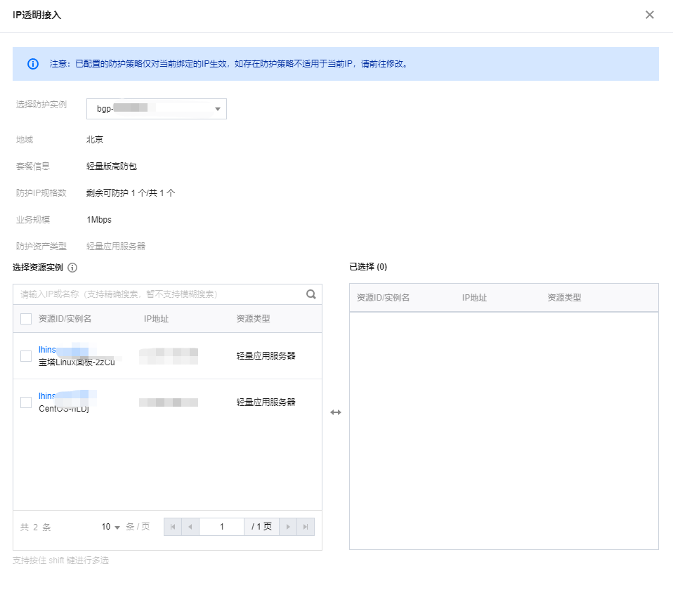Click the search magnifier icon
This screenshot has width=673, height=616.
311,294
